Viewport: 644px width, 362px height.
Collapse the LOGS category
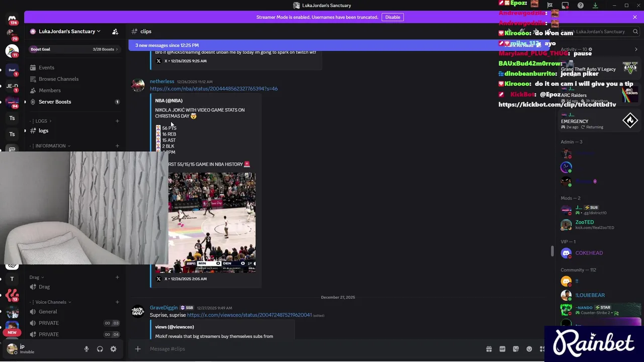click(41, 121)
